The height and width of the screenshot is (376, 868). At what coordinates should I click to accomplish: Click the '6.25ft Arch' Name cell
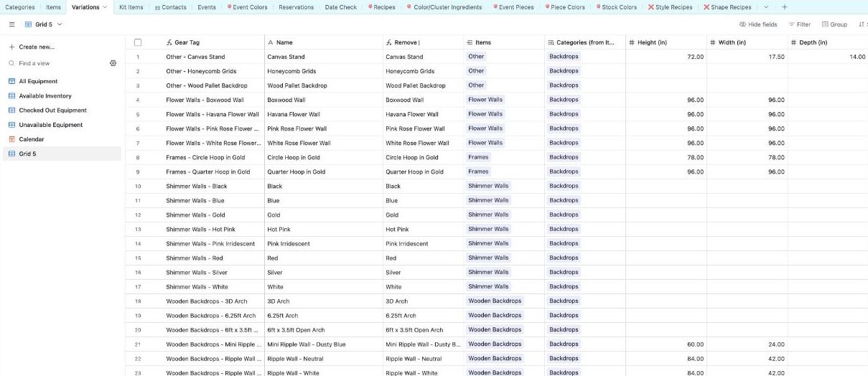point(324,316)
